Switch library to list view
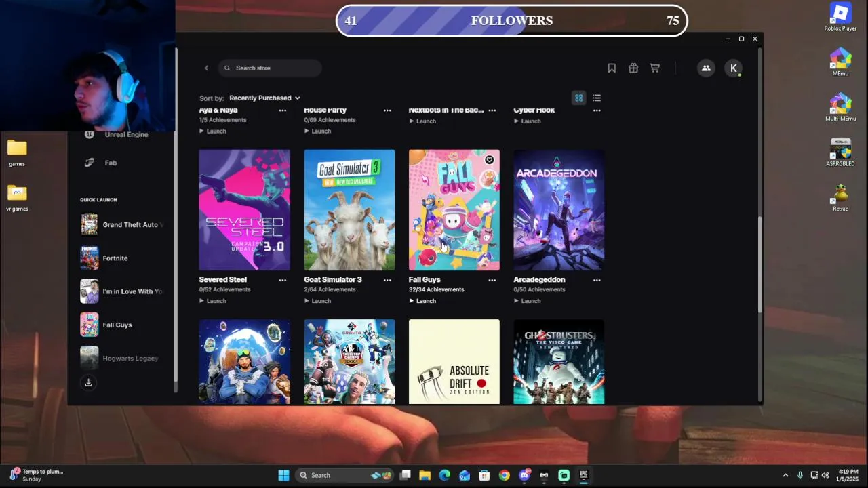Viewport: 868px width, 488px height. tap(597, 98)
